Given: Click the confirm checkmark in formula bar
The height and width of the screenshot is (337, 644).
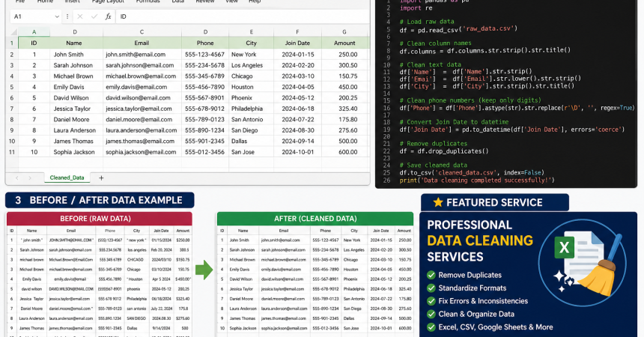Looking at the screenshot, I should pos(96,16).
